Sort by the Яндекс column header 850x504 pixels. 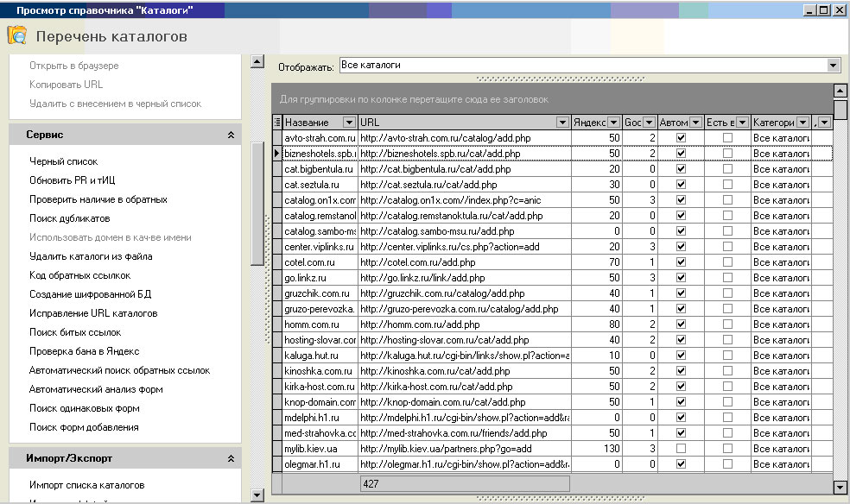[589, 123]
